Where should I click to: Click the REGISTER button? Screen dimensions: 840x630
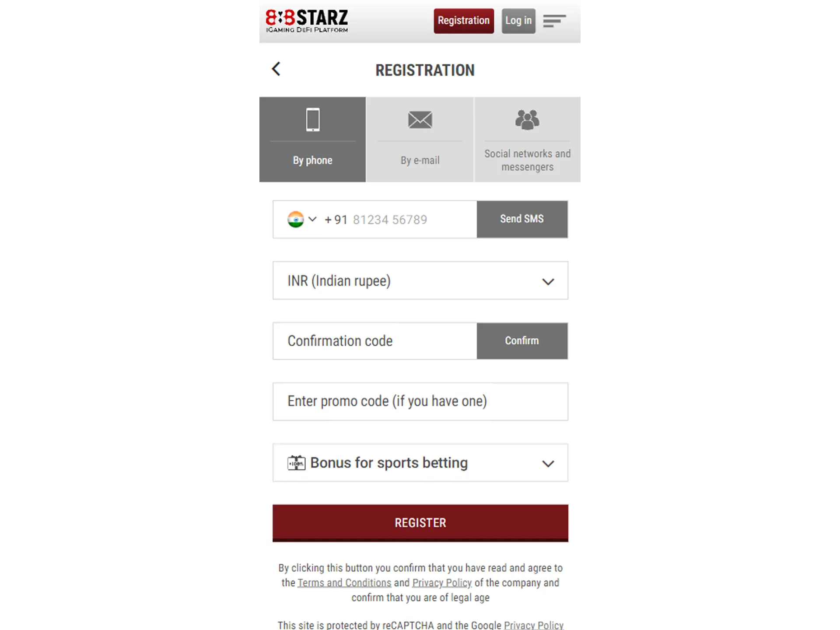coord(420,523)
